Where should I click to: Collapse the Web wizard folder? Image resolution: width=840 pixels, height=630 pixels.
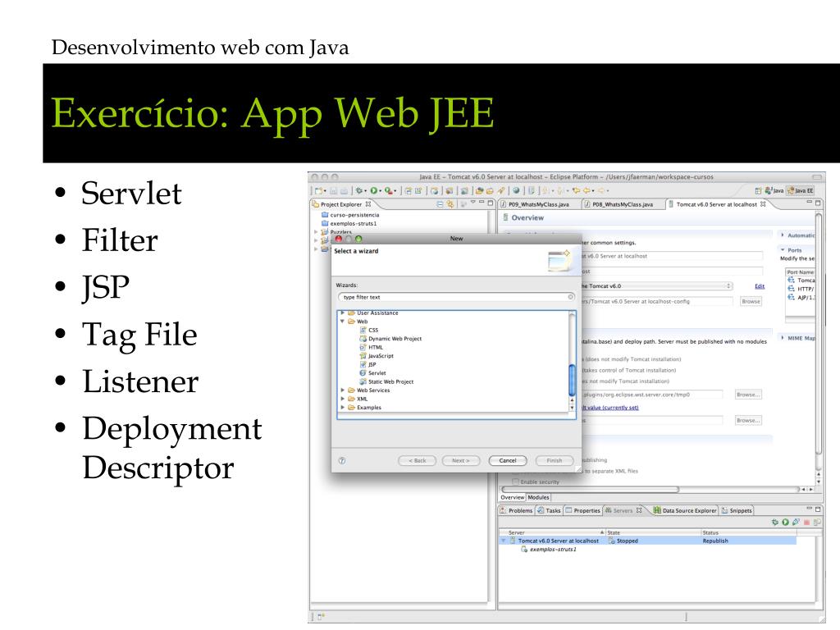tap(343, 322)
